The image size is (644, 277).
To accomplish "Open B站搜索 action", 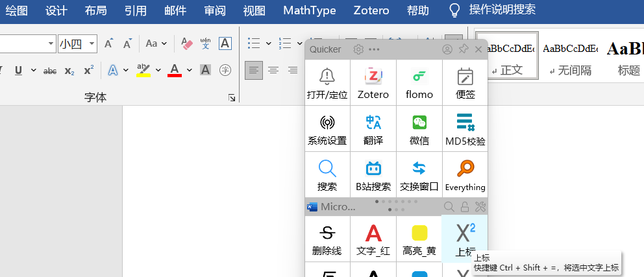I will point(373,175).
